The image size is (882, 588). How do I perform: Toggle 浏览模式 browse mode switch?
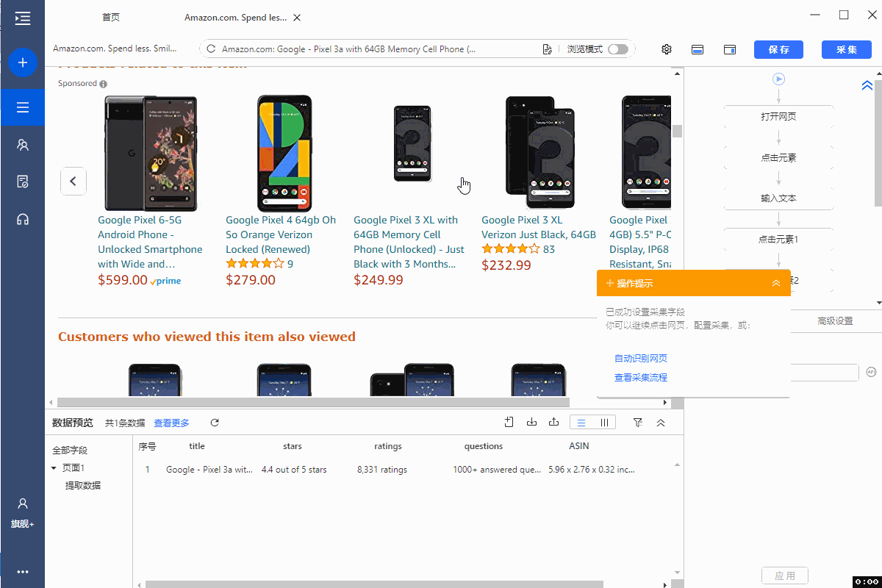coord(618,49)
